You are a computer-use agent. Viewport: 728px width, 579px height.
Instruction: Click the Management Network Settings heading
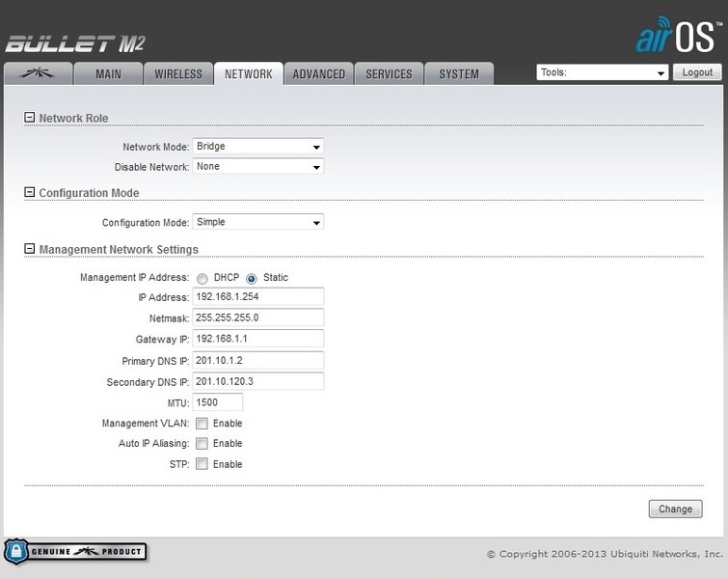[x=119, y=250]
